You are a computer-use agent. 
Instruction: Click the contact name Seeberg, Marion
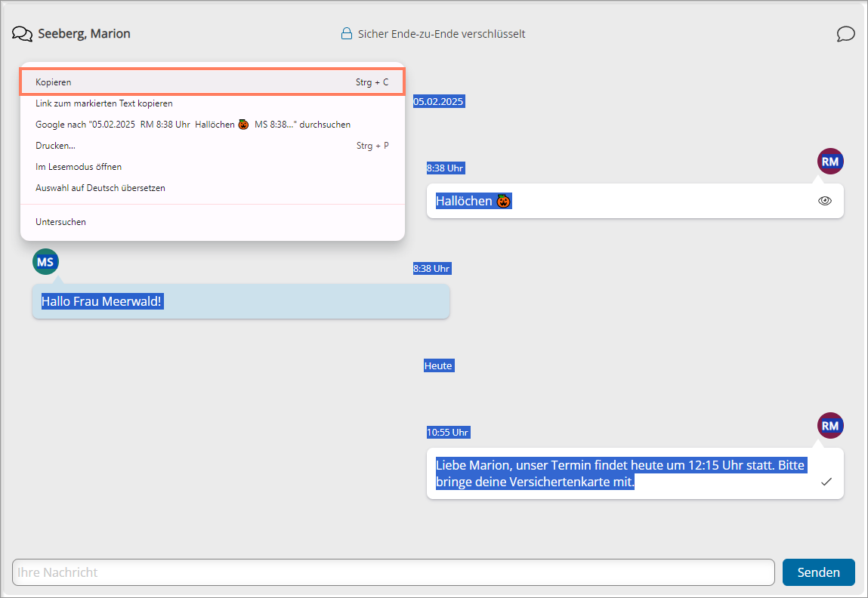point(84,34)
